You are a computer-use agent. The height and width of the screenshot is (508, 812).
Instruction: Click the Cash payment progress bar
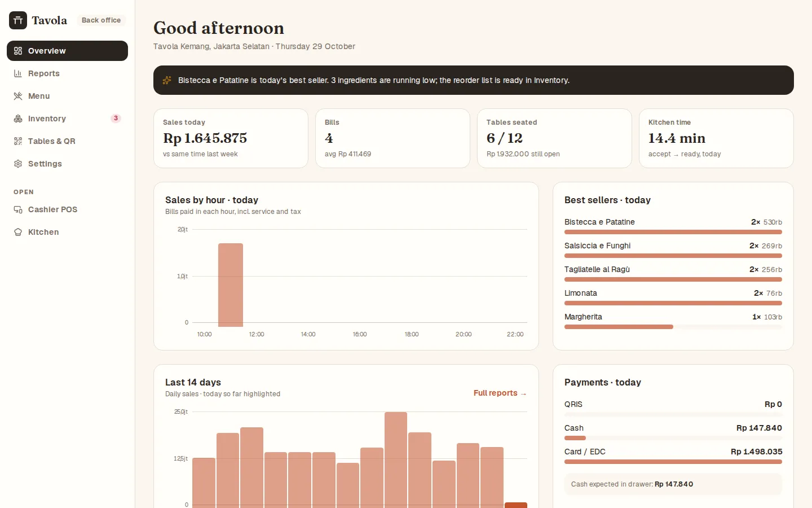(x=673, y=438)
